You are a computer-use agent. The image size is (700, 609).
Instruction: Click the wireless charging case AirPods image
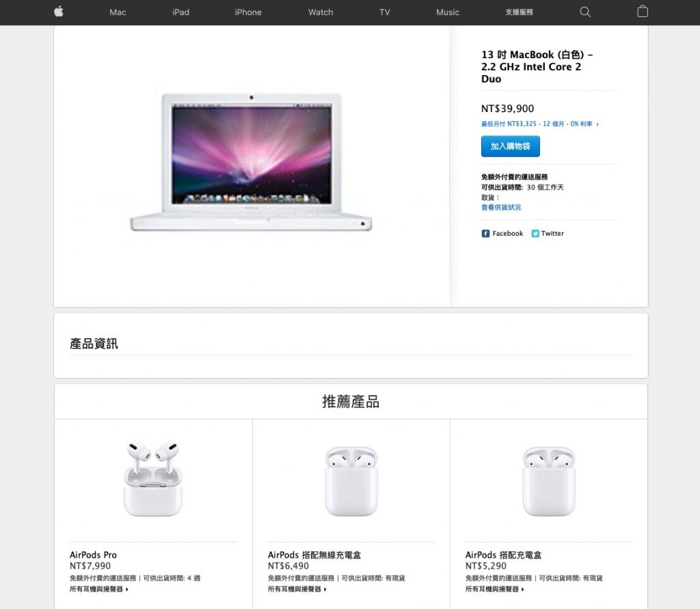click(351, 481)
